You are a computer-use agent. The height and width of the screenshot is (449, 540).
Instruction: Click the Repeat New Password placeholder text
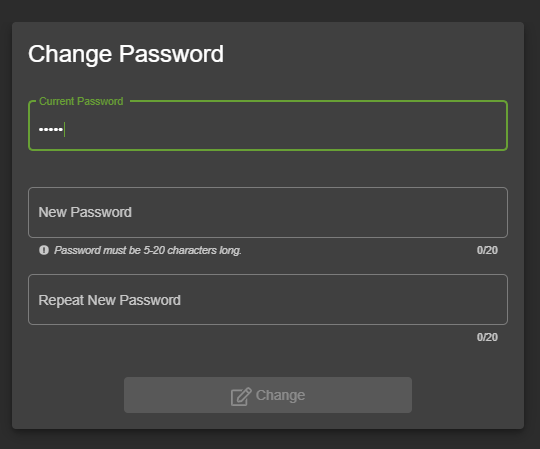pyautogui.click(x=110, y=300)
